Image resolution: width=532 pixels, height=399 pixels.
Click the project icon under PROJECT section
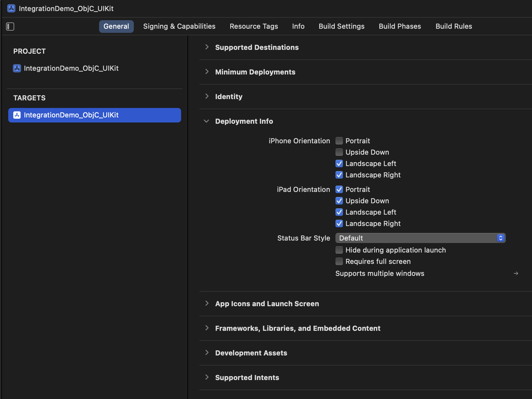17,68
